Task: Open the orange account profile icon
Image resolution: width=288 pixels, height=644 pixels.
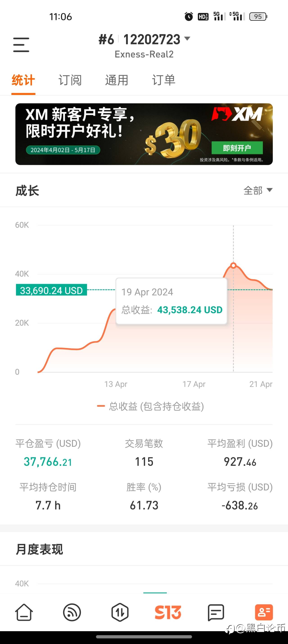Action: pyautogui.click(x=264, y=612)
